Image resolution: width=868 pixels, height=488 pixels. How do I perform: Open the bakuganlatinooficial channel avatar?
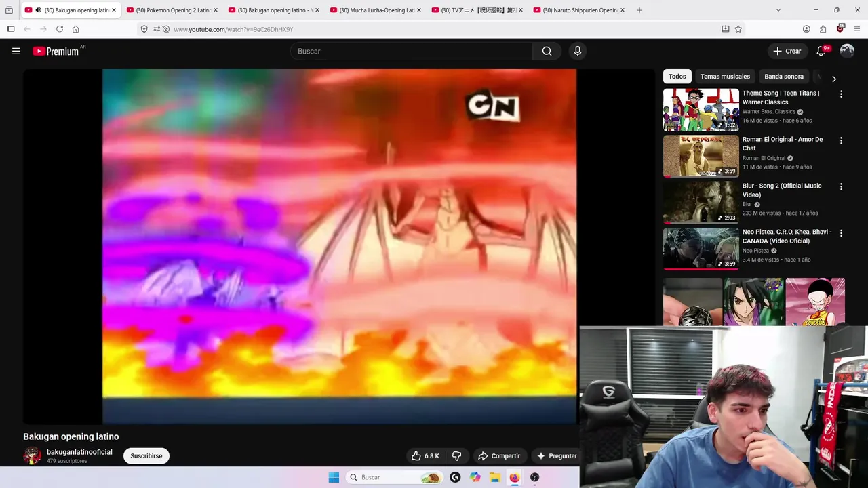(x=32, y=455)
